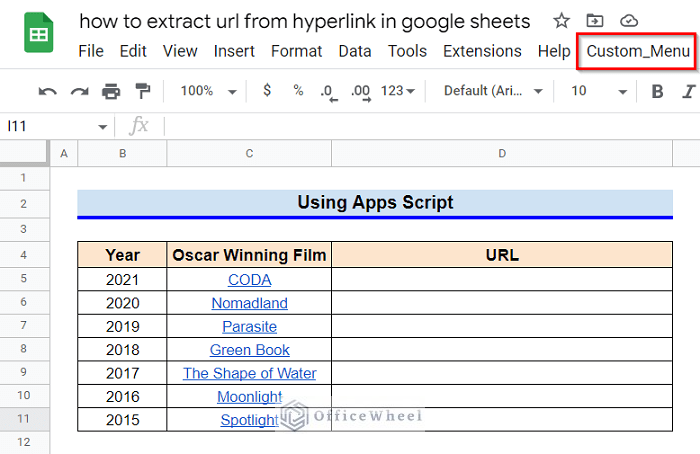Screen dimensions: 700x454
Task: Open the font size 10 dropdown
Action: pos(599,91)
